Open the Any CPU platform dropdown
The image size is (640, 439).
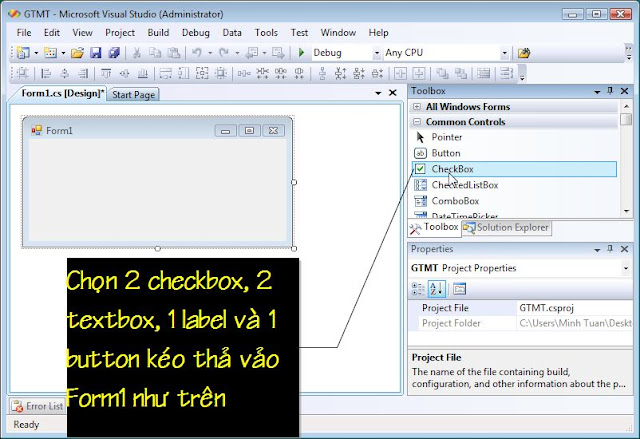(504, 53)
